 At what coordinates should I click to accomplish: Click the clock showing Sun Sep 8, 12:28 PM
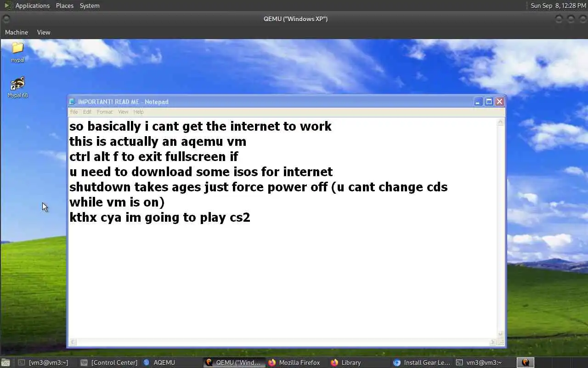(x=558, y=6)
